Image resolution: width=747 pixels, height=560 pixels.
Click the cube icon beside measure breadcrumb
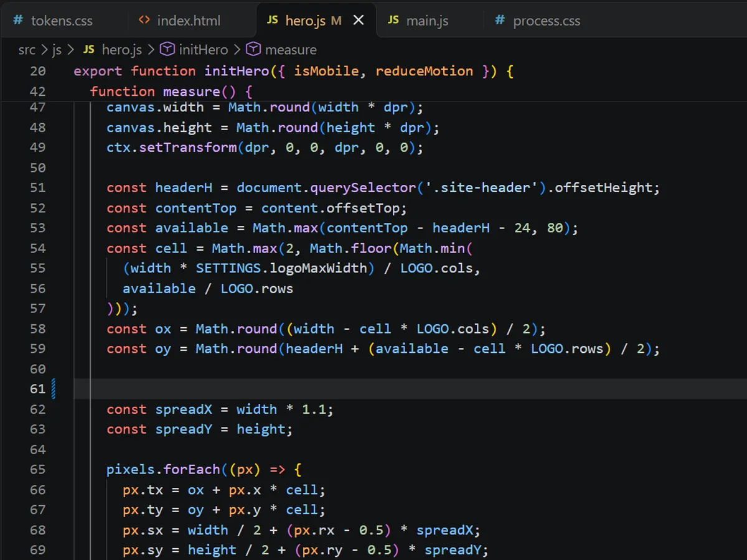point(253,49)
